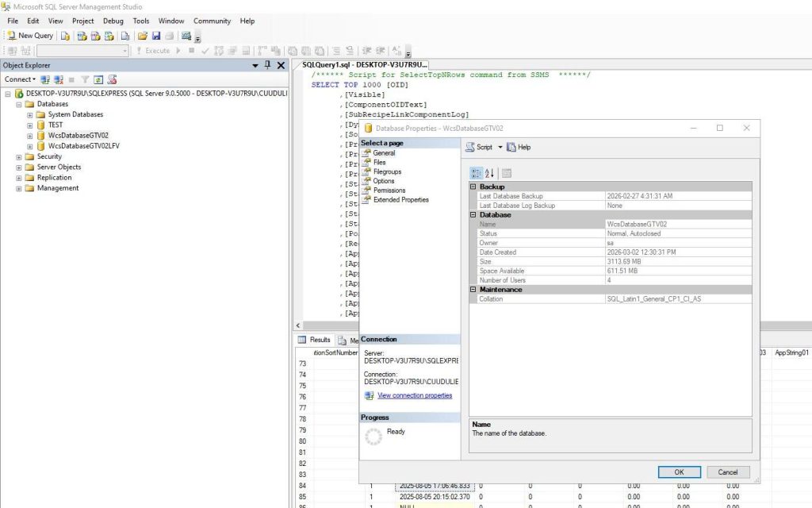The height and width of the screenshot is (508, 812).
Task: Click the server node icon in Object Explorer
Action: [19, 94]
